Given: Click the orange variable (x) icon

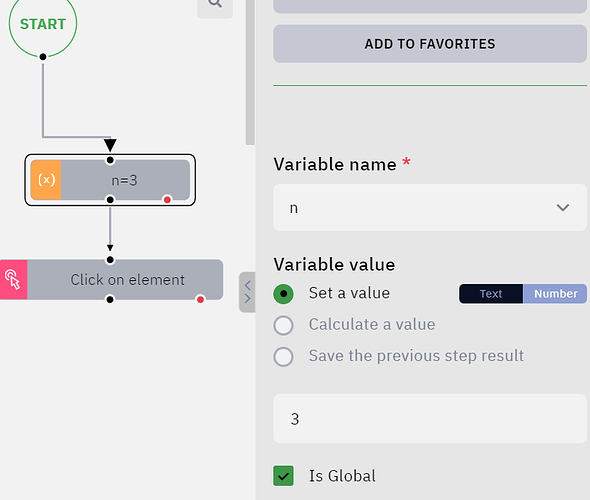Looking at the screenshot, I should pyautogui.click(x=46, y=180).
